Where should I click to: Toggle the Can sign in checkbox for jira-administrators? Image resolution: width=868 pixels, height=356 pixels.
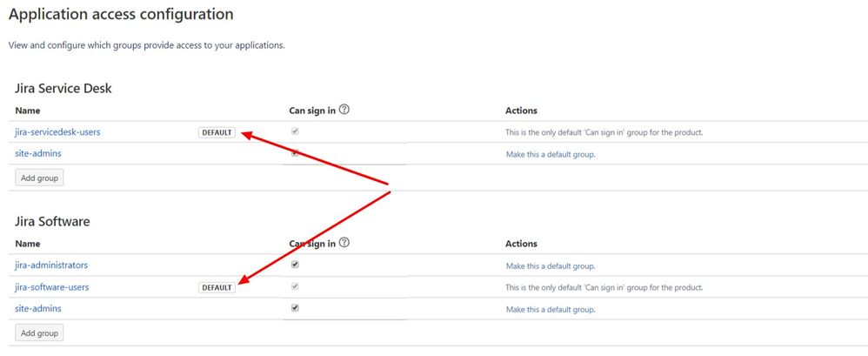(295, 265)
